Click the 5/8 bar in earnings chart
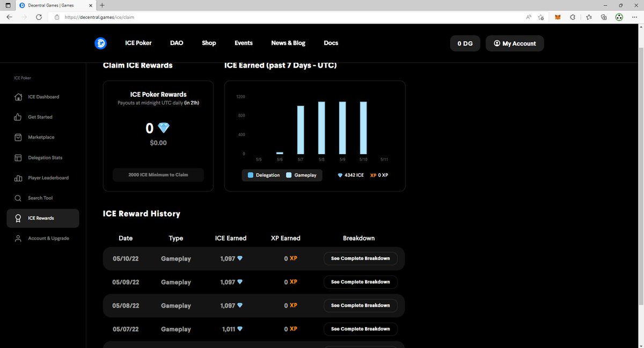This screenshot has width=644, height=348. (x=321, y=128)
